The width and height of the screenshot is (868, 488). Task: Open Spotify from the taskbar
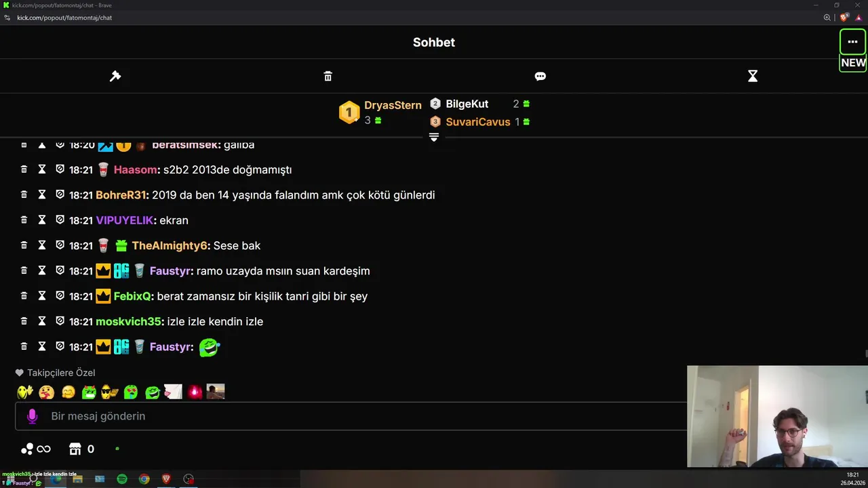click(122, 479)
